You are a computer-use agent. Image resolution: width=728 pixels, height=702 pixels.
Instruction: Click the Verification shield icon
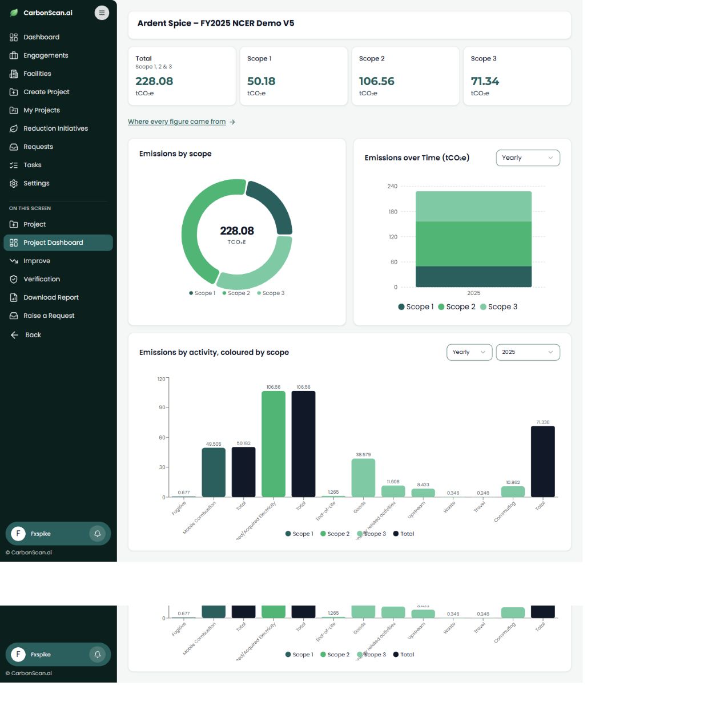point(14,279)
